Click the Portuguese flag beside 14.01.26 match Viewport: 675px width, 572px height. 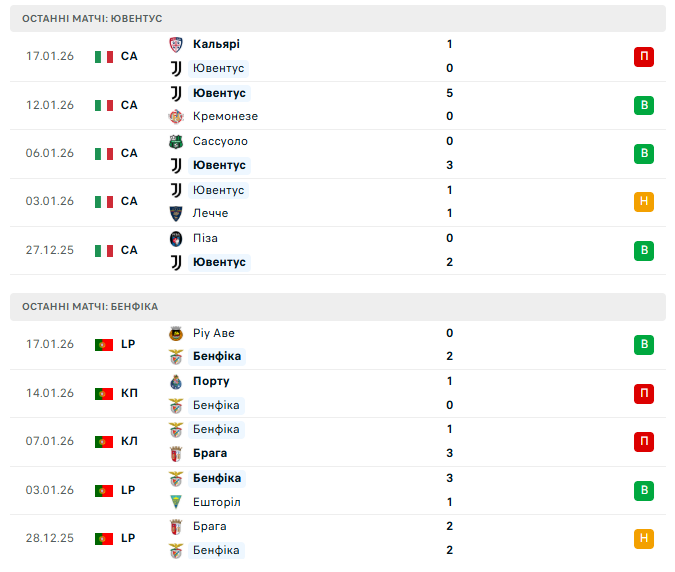click(104, 393)
